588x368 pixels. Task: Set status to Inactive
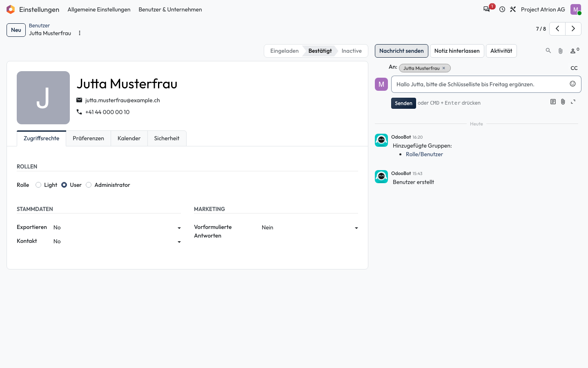point(352,51)
